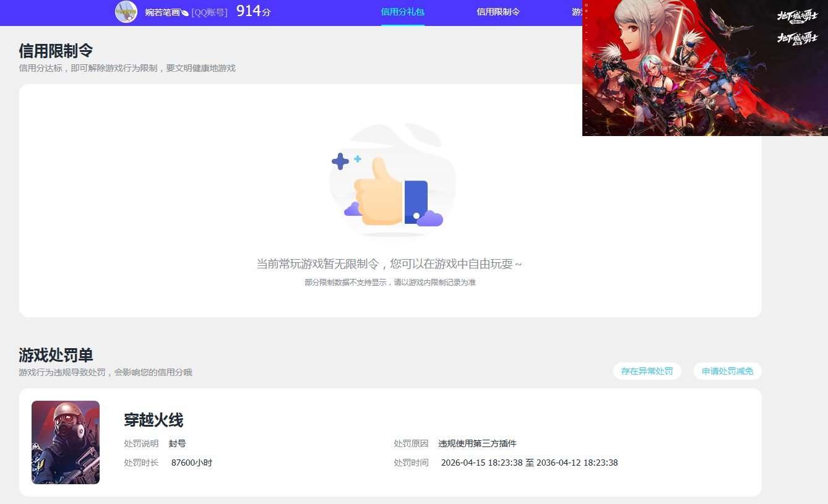Click the 部分限制数据不支持显示 note
This screenshot has width=828, height=504.
390,283
